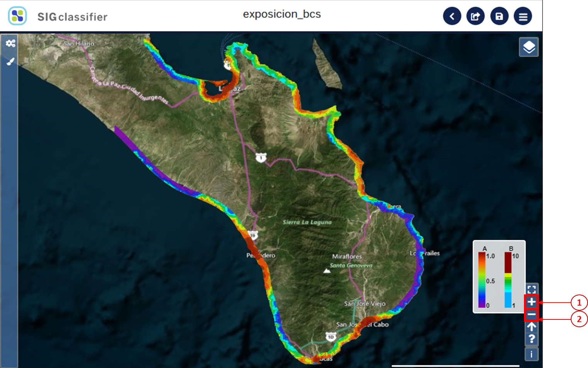Viewport: 588px width, 368px height.
Task: Toggle fullscreen map view
Action: click(531, 289)
